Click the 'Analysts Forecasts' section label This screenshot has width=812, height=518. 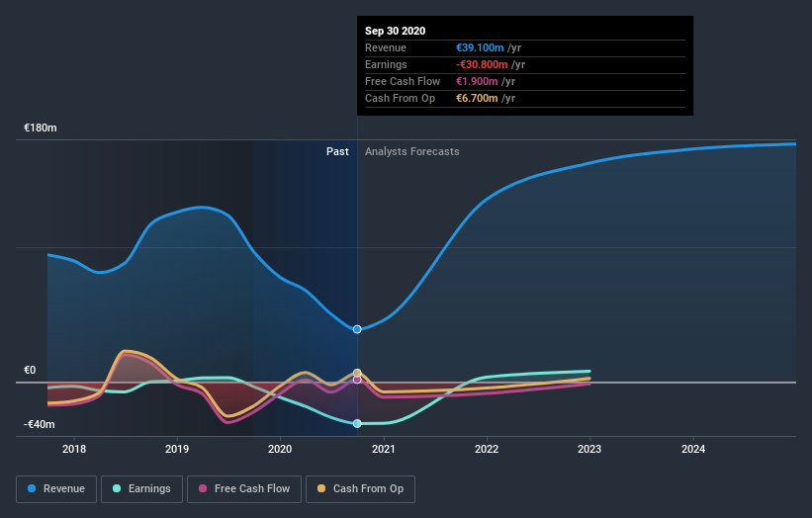coord(412,151)
